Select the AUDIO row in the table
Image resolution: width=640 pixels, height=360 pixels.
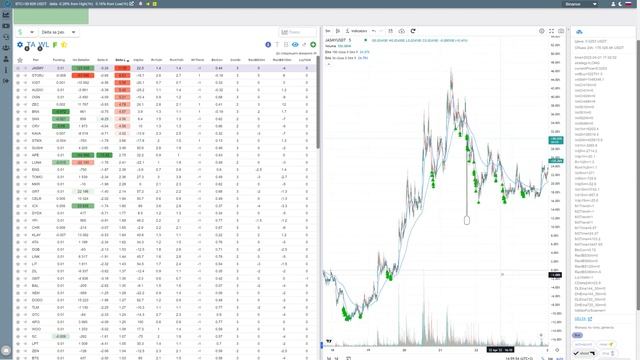165,90
